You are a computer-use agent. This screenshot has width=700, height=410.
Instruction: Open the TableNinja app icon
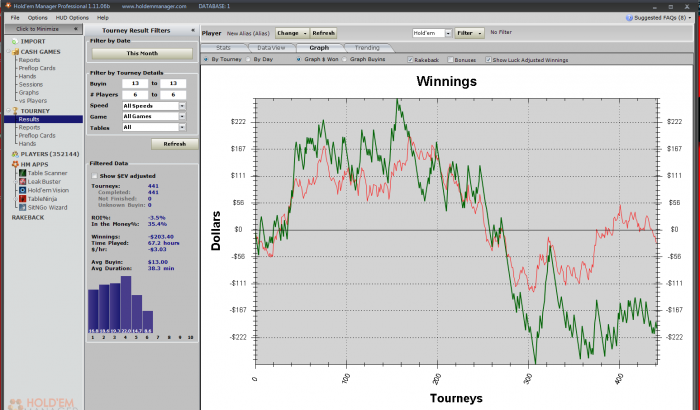coord(23,199)
